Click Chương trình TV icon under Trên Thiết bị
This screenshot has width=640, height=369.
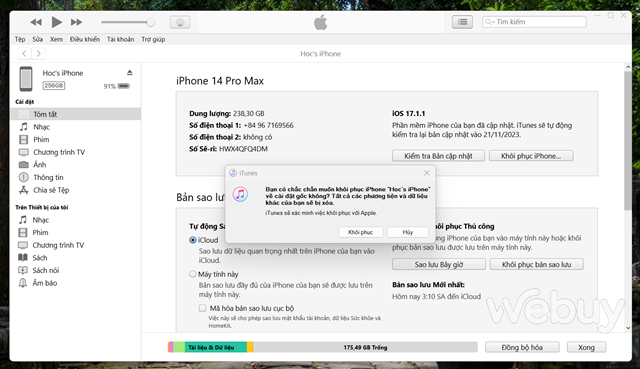click(x=23, y=245)
